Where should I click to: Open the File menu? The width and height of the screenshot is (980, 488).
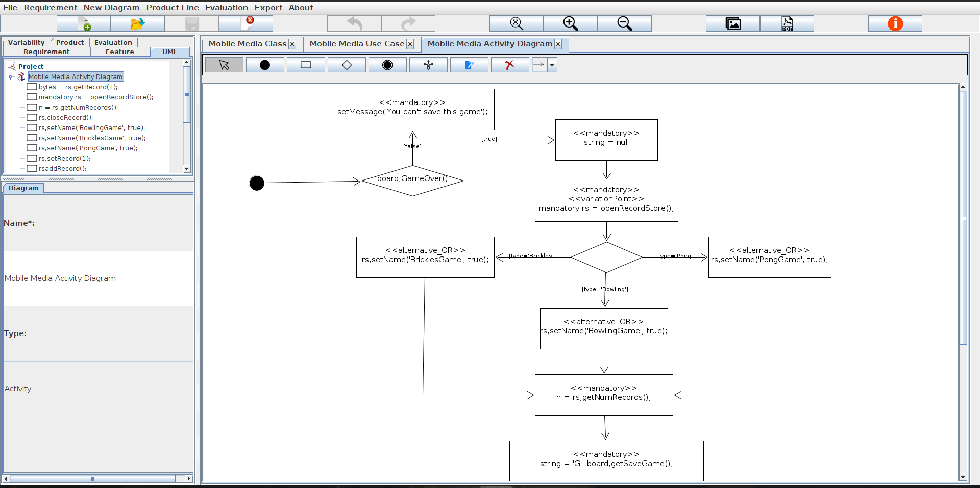pos(10,8)
